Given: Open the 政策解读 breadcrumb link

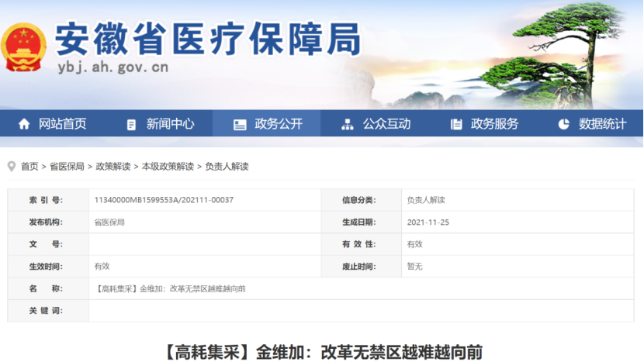Looking at the screenshot, I should 113,167.
